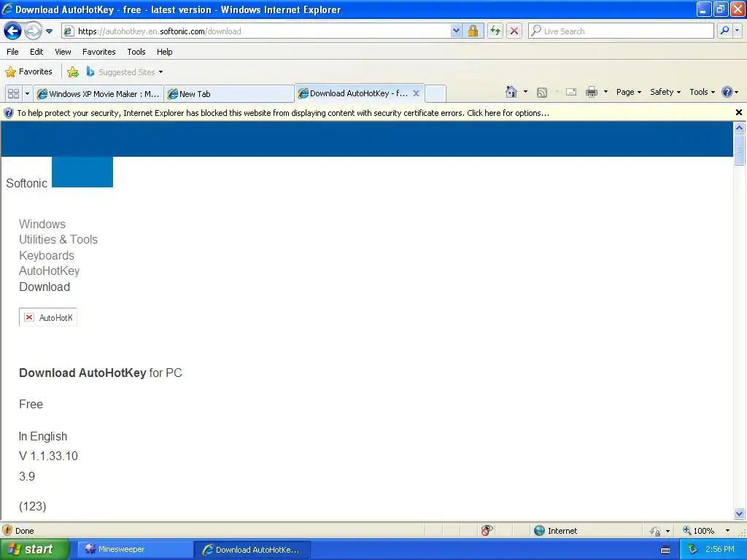Open the Help menu
The image size is (747, 560).
point(164,52)
